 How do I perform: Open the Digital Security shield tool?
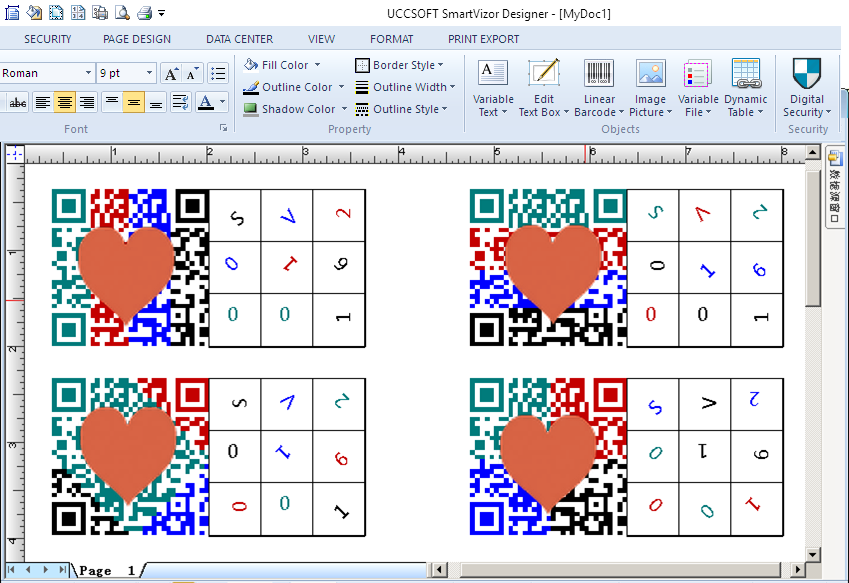pos(807,88)
